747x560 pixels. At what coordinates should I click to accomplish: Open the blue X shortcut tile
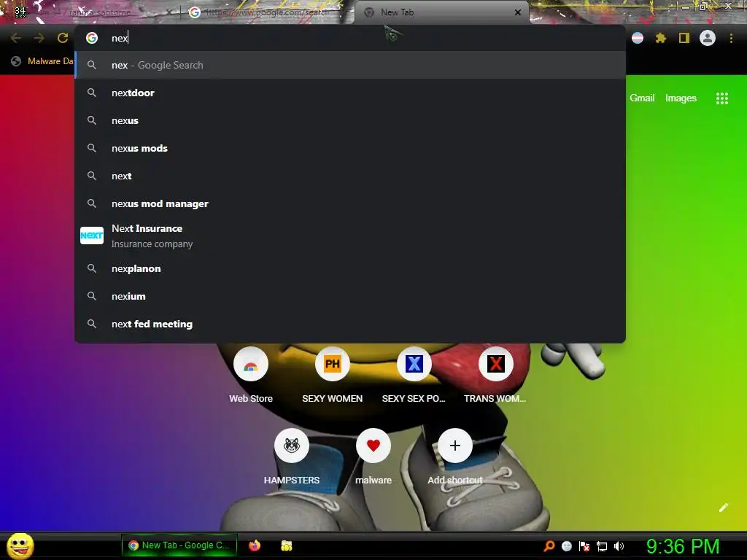coord(414,376)
